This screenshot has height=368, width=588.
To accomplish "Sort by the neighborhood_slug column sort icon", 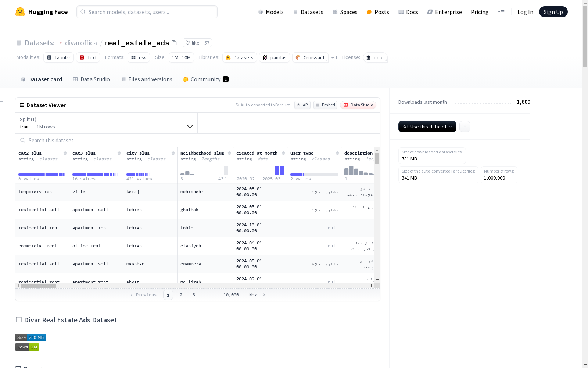I will click(x=229, y=153).
